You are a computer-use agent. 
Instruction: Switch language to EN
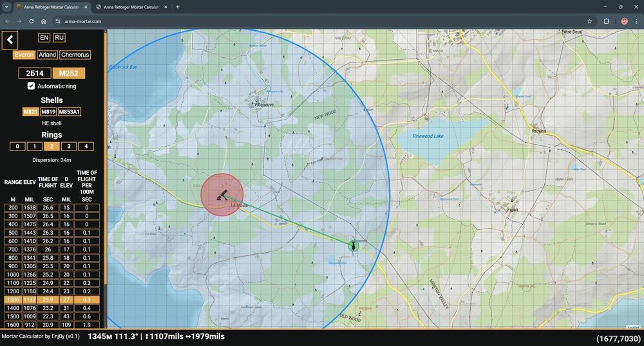point(44,38)
